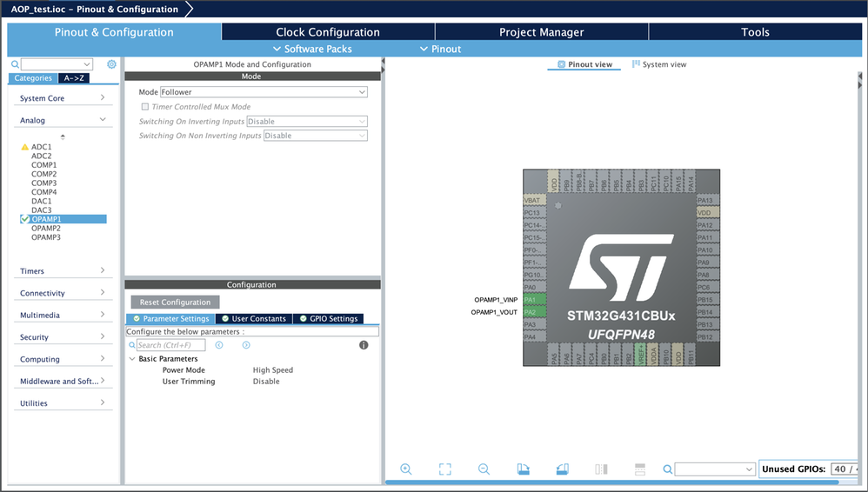Screen dimensions: 868x492
Task: Toggle Timer Controlled Mux Mode checkbox
Action: [145, 106]
